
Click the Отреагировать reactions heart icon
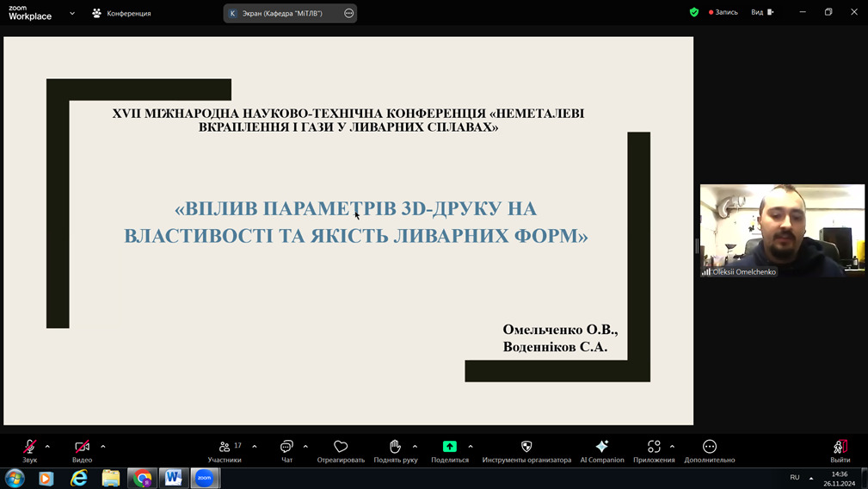(x=341, y=447)
